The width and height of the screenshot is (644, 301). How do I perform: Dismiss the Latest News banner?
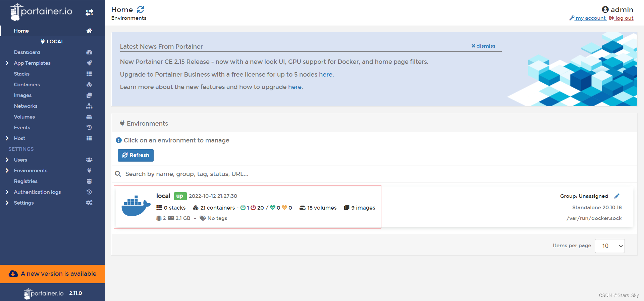click(x=483, y=46)
